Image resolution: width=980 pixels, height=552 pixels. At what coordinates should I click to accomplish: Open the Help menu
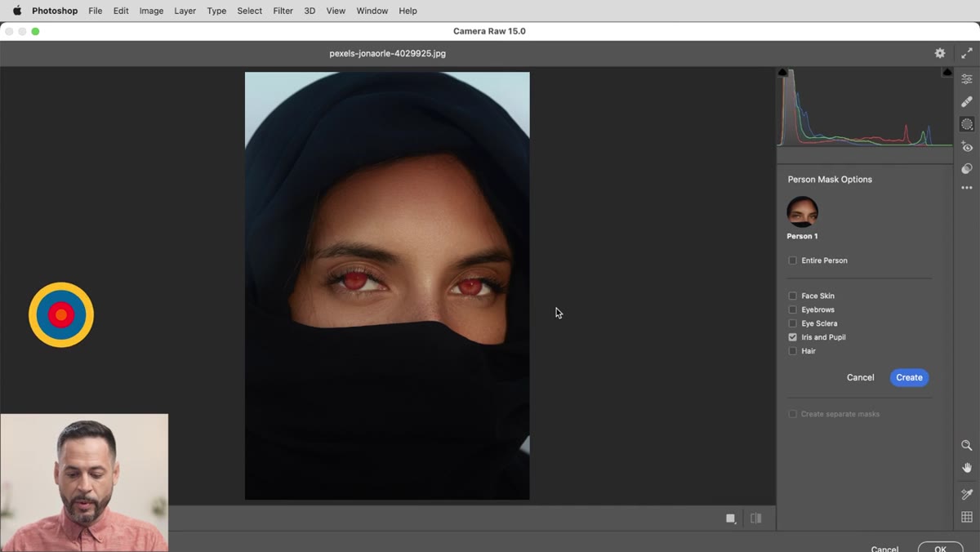point(408,11)
